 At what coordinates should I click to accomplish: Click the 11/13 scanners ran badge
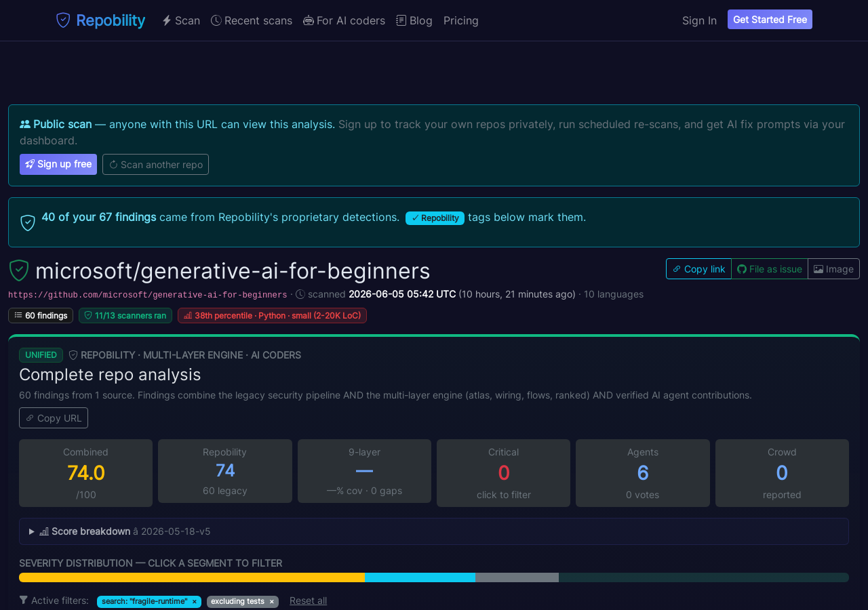(125, 315)
